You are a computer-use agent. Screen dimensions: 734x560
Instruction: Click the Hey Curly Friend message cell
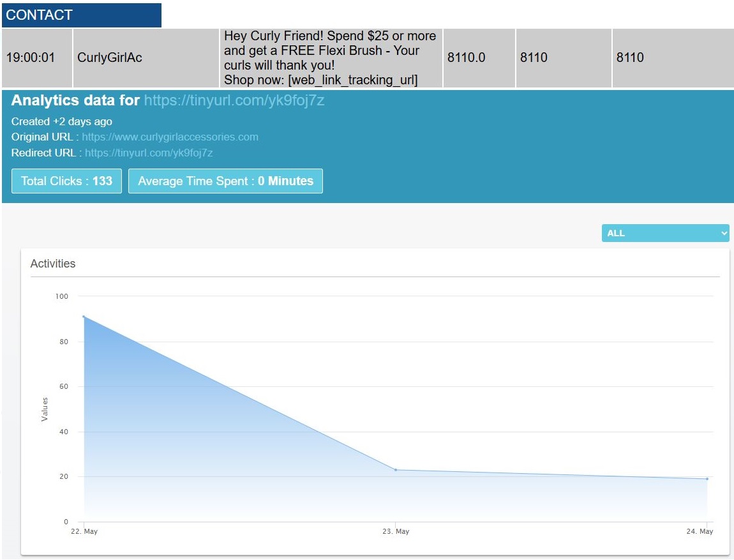pyautogui.click(x=331, y=57)
